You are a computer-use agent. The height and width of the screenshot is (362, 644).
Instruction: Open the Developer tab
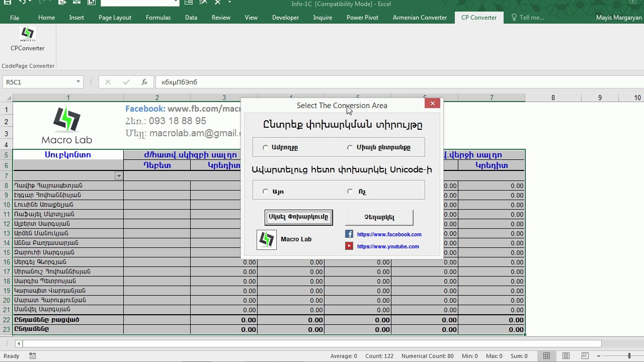tap(285, 18)
